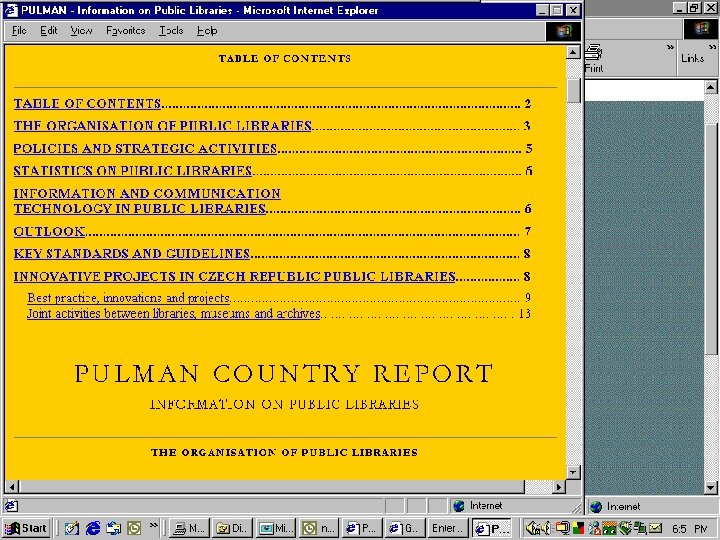This screenshot has width=720, height=540.
Task: Maximize the PULMAN Internet Explorer window
Action: pos(557,10)
